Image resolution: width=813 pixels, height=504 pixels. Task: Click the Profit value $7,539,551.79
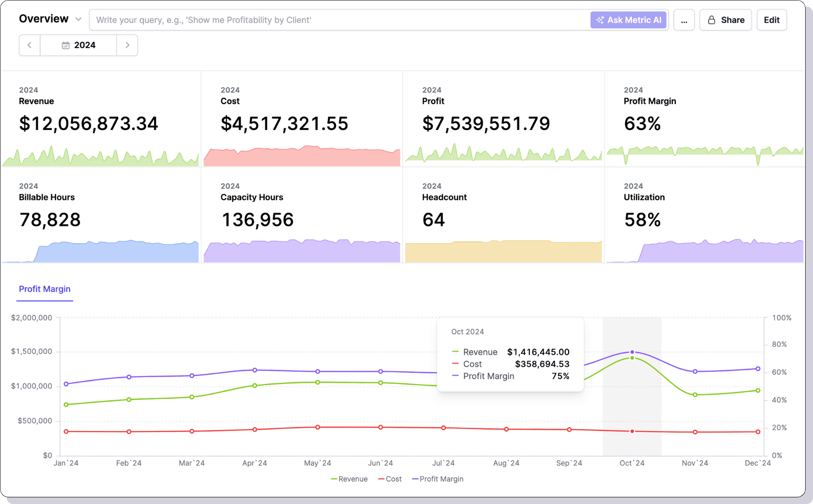point(486,124)
